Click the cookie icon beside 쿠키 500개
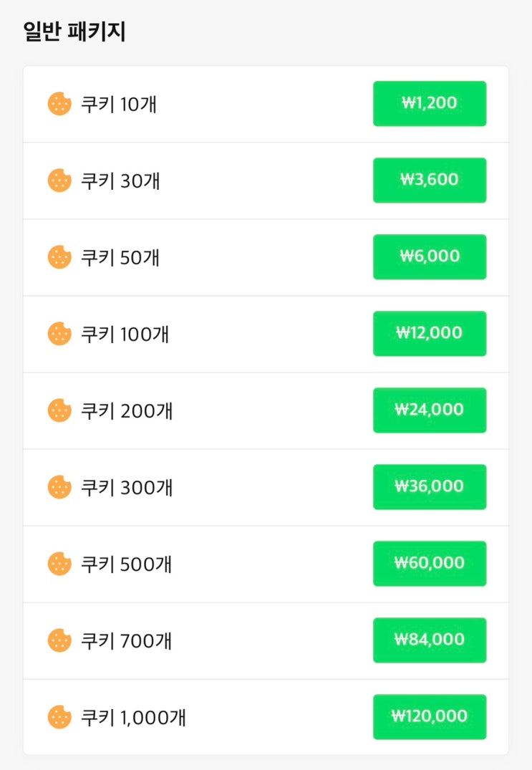The height and width of the screenshot is (770, 532). coord(59,564)
